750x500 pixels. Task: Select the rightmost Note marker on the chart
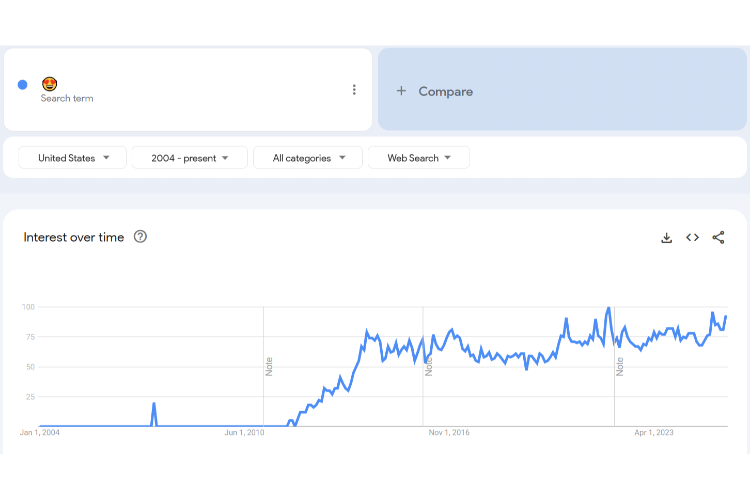point(620,366)
